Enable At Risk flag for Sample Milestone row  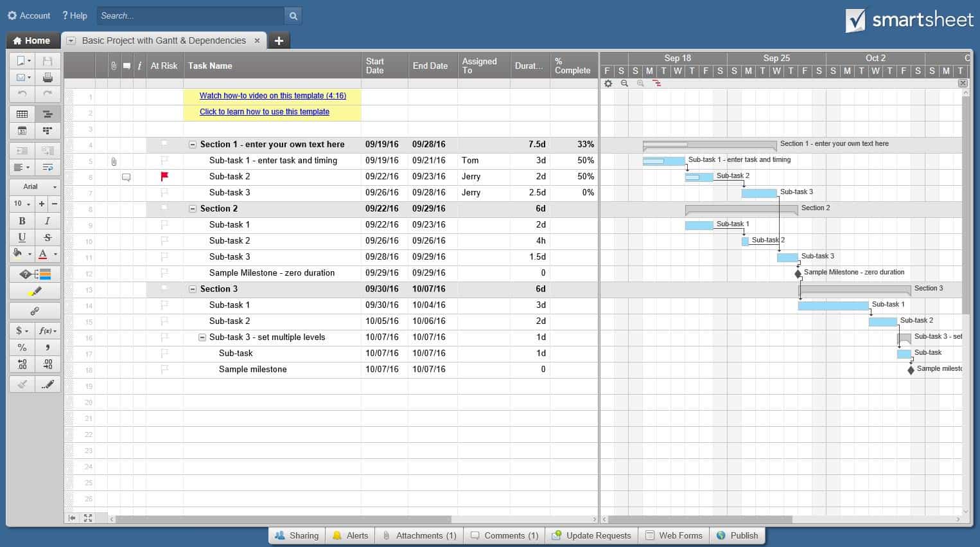tap(164, 273)
